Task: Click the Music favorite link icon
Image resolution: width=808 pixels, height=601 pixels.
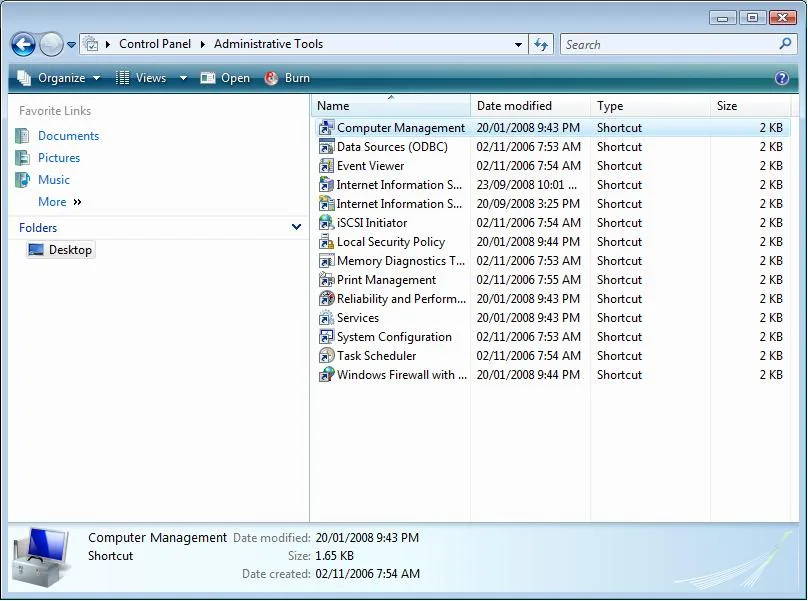Action: 22,180
